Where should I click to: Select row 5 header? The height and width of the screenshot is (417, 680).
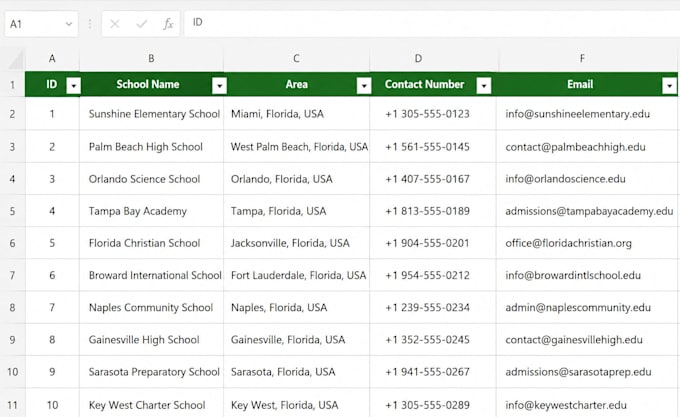pos(12,211)
